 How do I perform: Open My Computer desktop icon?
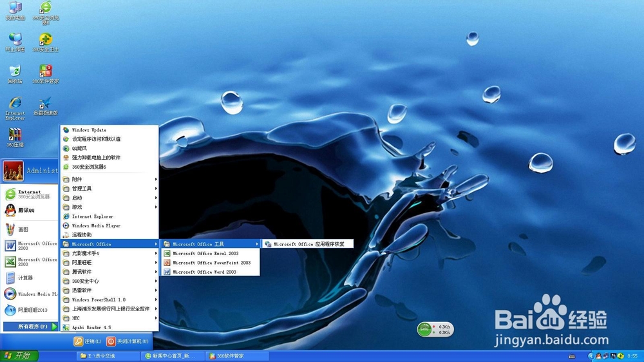[x=15, y=11]
